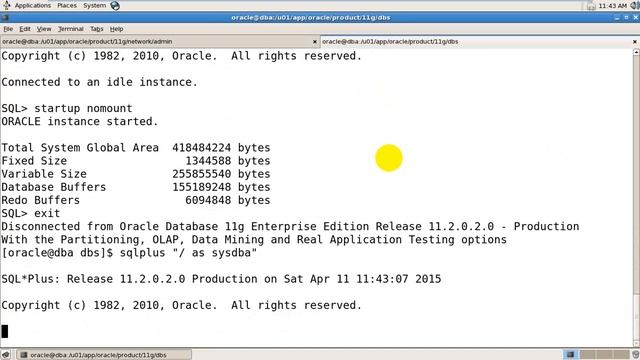Switch to the second workspace
Screen dimensions: 640x360
coord(587,355)
